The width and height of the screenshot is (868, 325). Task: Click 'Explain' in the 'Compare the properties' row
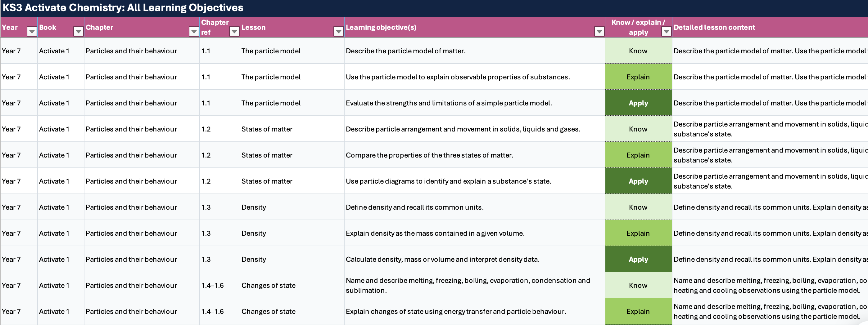coord(638,155)
